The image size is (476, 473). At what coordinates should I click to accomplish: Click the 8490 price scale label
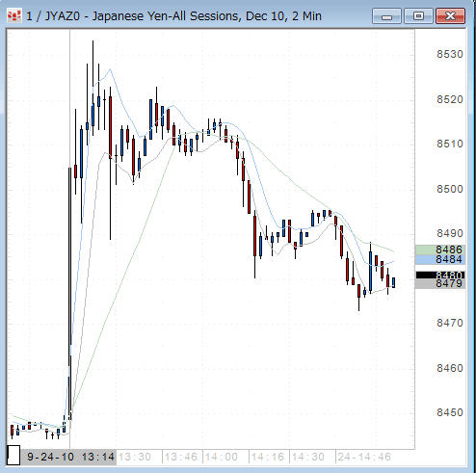[450, 233]
